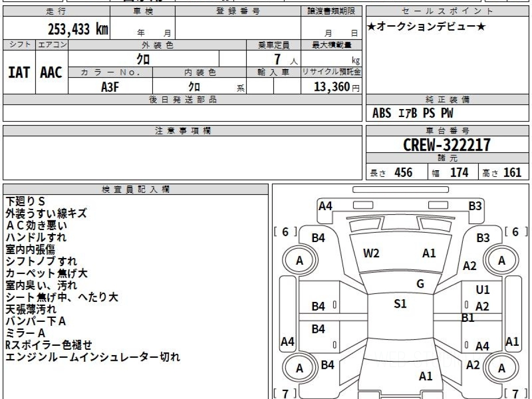Click the note 天張薄汚れ
532x399 pixels.
31,309
